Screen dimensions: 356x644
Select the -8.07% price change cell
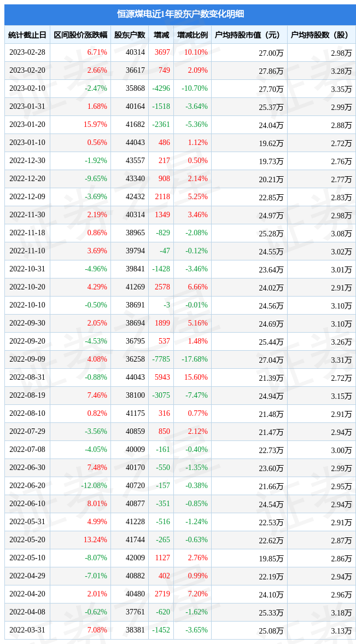[96, 558]
